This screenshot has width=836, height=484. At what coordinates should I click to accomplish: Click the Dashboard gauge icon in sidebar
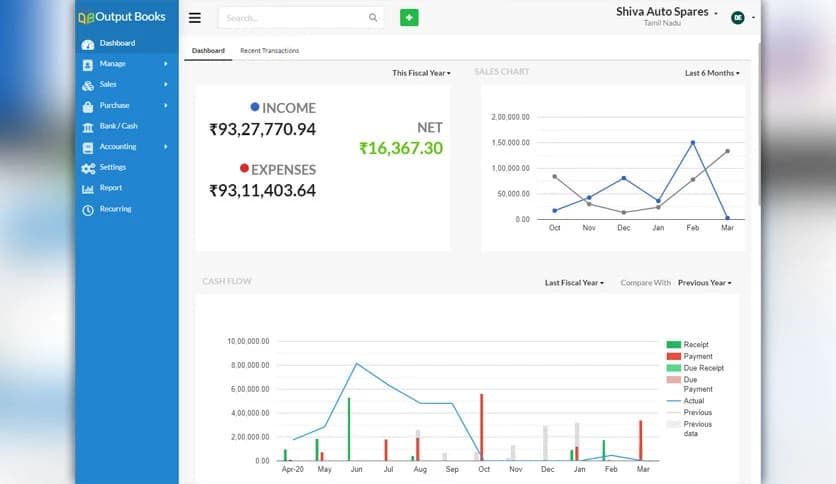(88, 44)
